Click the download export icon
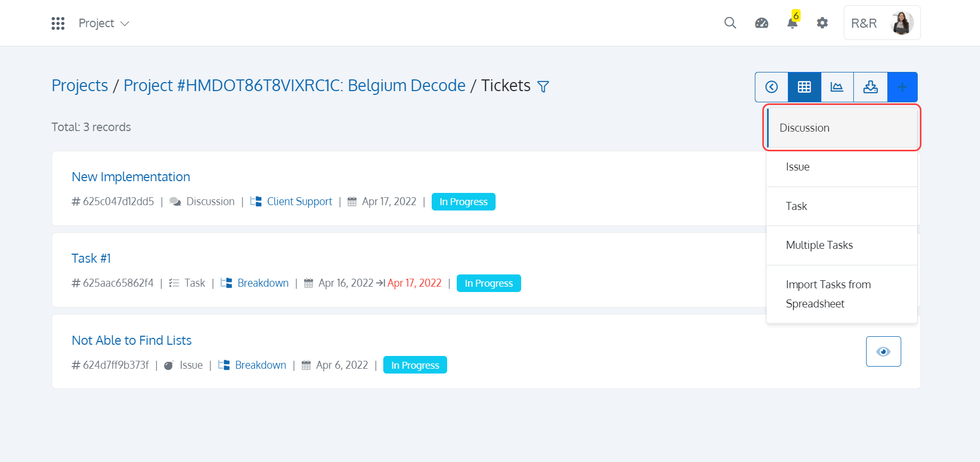 point(870,87)
